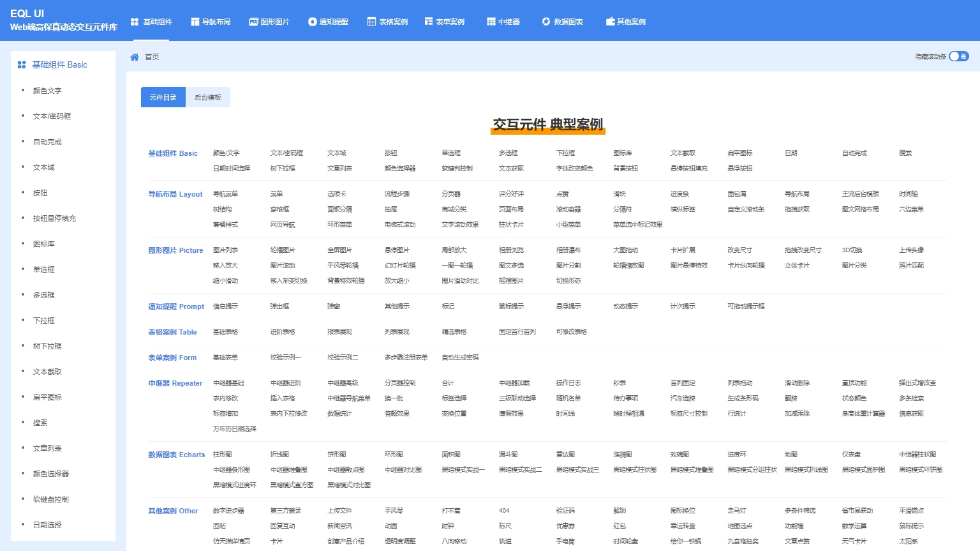Image resolution: width=980 pixels, height=551 pixels.
Task: Click the 图形图片 Picture category heading link
Action: (175, 250)
